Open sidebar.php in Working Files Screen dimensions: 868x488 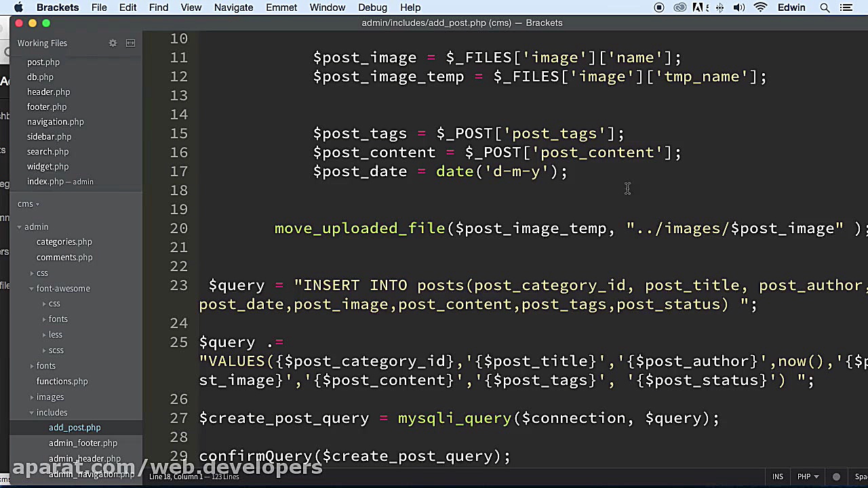click(x=49, y=137)
